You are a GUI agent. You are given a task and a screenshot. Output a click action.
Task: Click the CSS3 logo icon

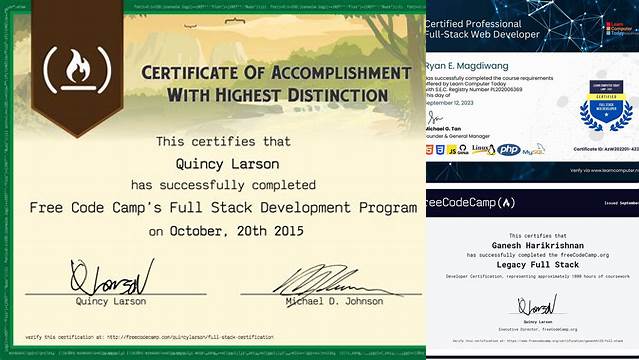coord(440,150)
